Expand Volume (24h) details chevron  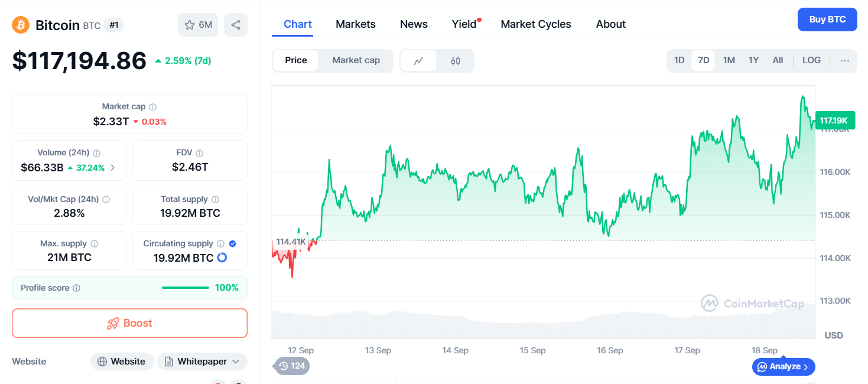(113, 168)
